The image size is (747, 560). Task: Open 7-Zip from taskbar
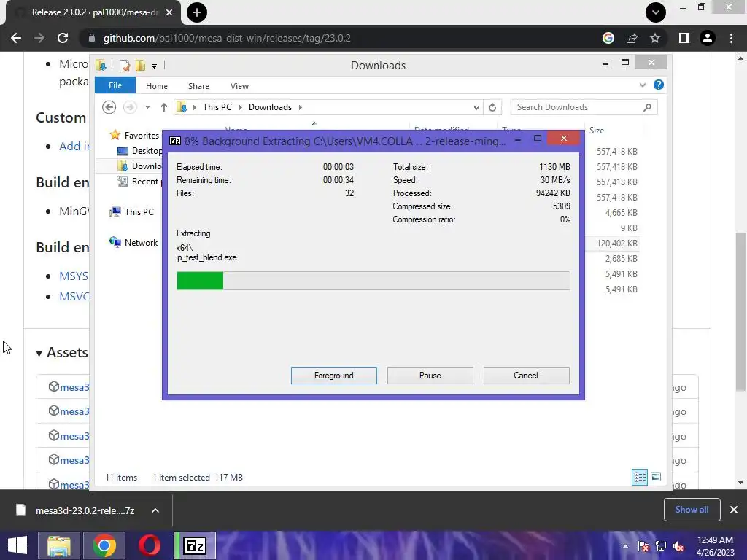coord(195,545)
